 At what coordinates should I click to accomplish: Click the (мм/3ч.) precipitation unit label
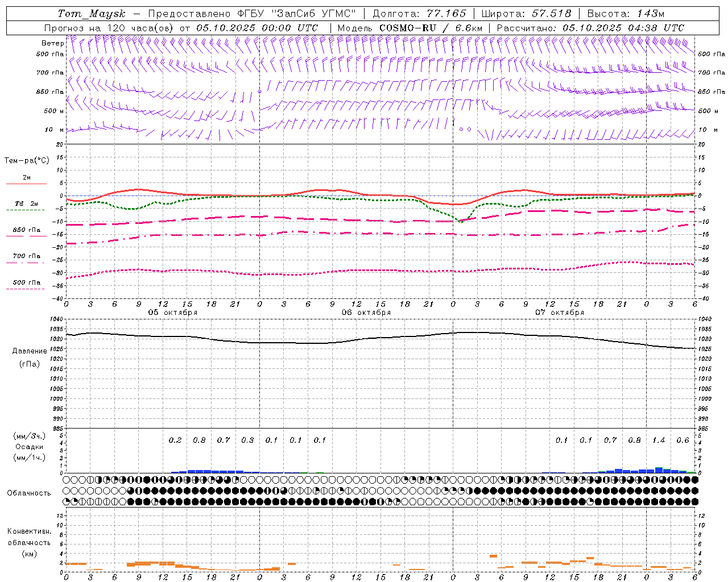tap(30, 436)
